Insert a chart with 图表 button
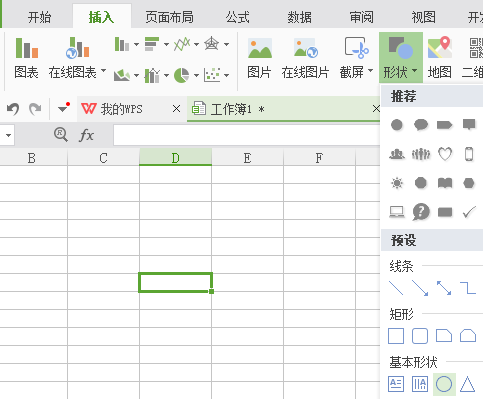This screenshot has height=399, width=483. click(x=26, y=59)
